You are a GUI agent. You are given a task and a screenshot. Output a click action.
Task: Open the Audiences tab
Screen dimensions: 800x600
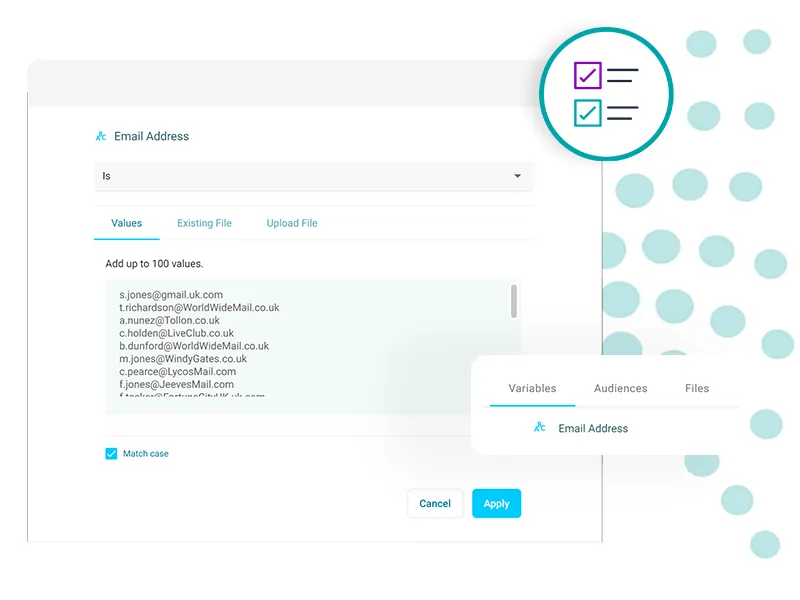click(x=620, y=388)
